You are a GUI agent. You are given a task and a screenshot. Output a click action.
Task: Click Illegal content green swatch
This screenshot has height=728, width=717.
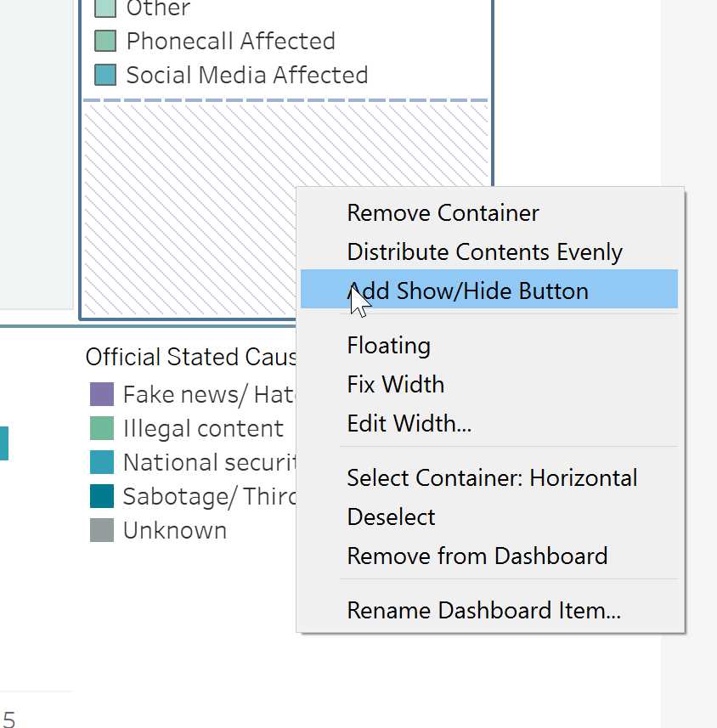102,428
